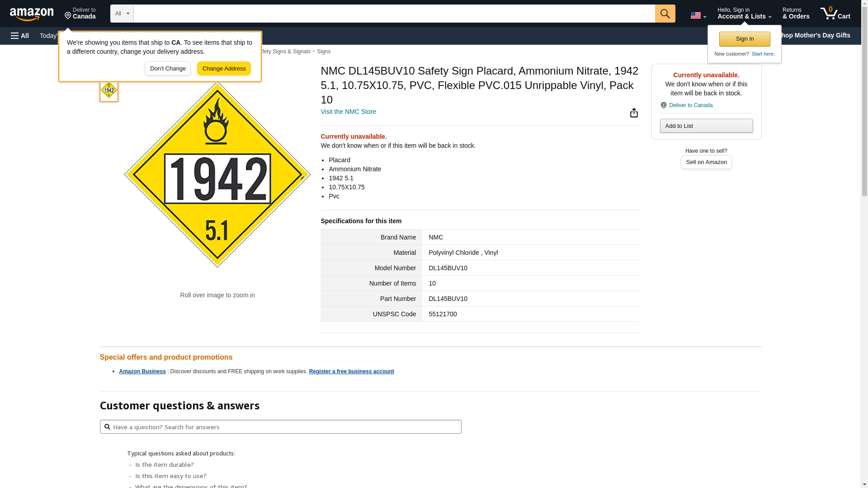Click the Q&A search magnifier icon

pos(107,427)
